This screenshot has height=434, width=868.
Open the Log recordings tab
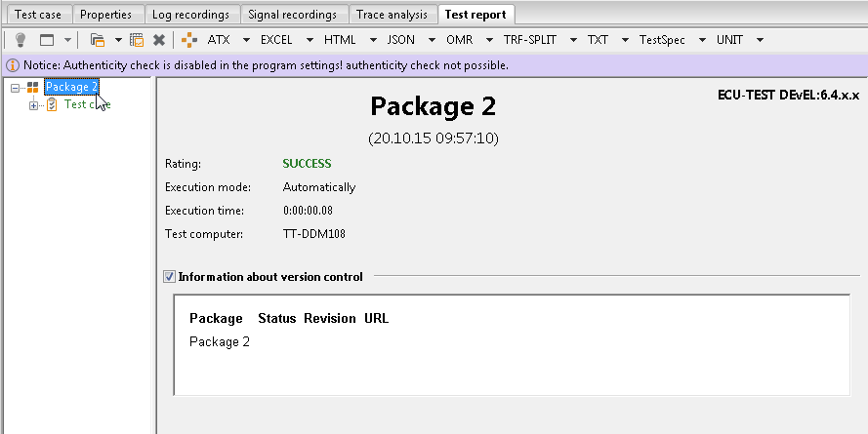[x=190, y=15]
